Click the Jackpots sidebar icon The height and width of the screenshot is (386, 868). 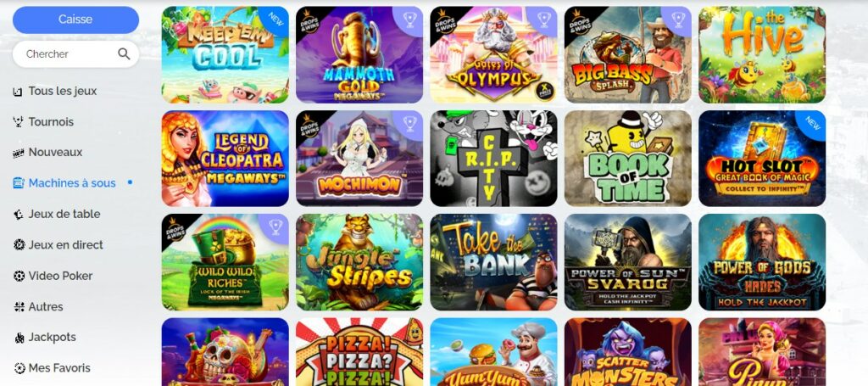click(x=19, y=338)
